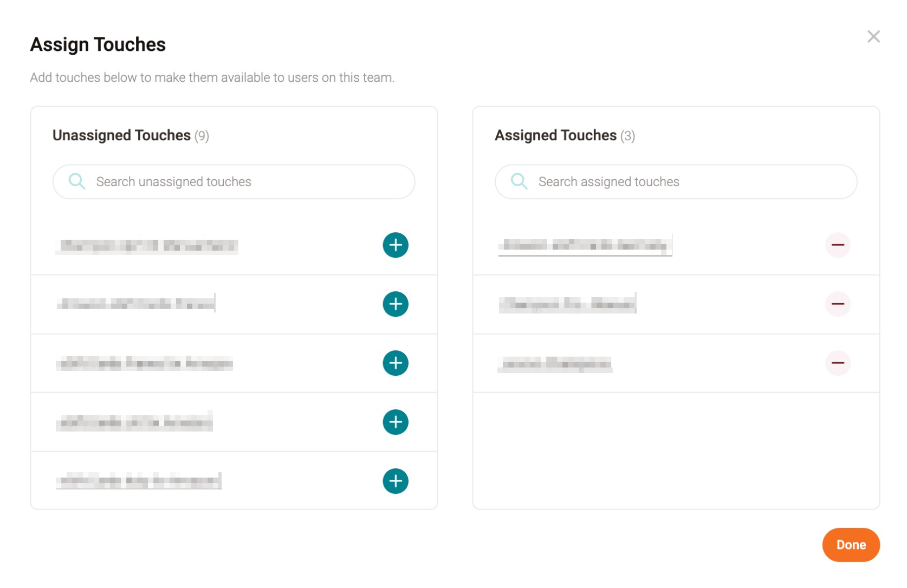907x588 pixels.
Task: Click the unassigned search magnifier icon
Action: pos(77,181)
